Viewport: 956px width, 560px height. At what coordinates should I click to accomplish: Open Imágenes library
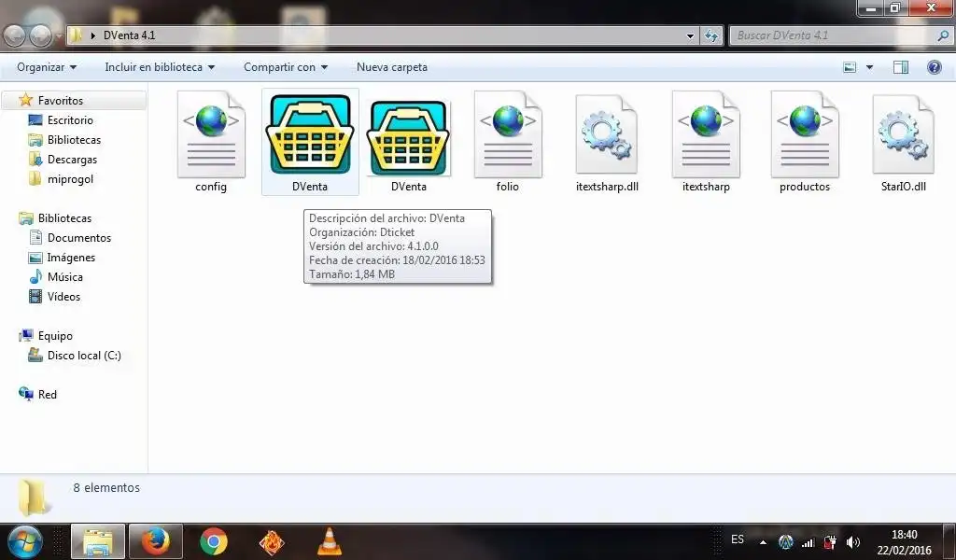click(x=71, y=258)
